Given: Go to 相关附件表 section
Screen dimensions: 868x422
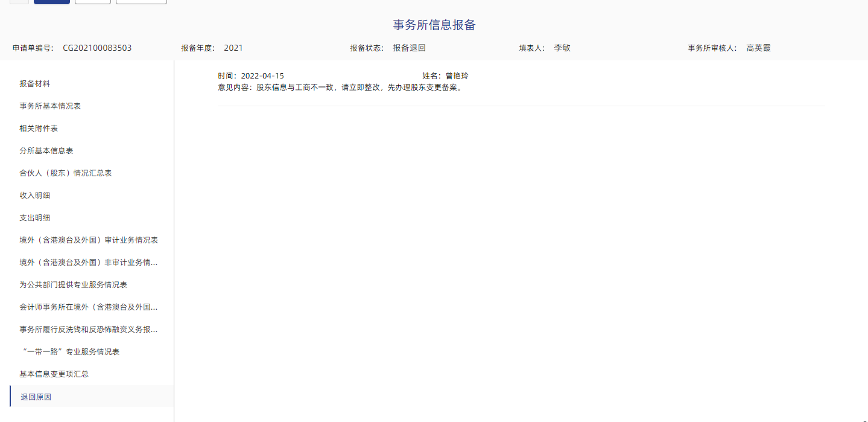Looking at the screenshot, I should tap(39, 129).
